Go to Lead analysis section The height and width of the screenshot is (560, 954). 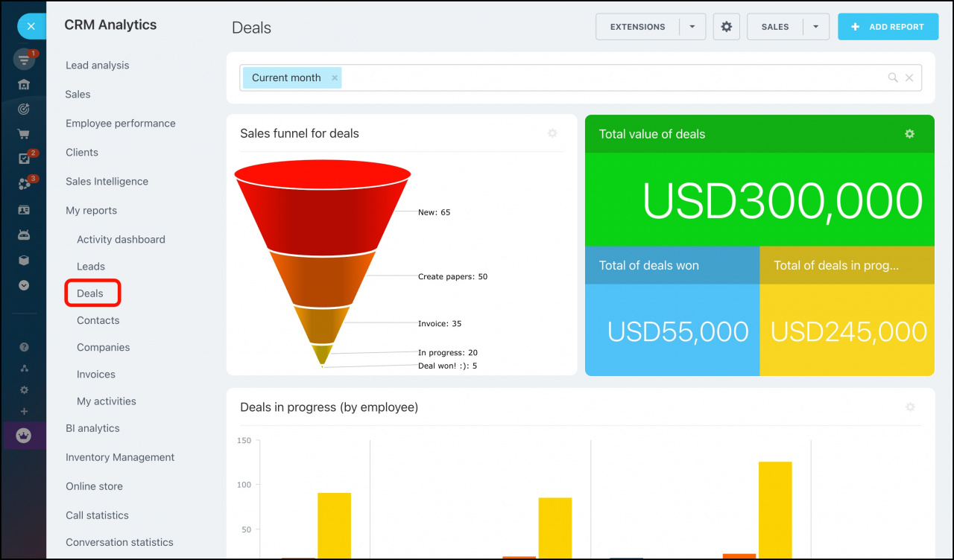coord(97,66)
